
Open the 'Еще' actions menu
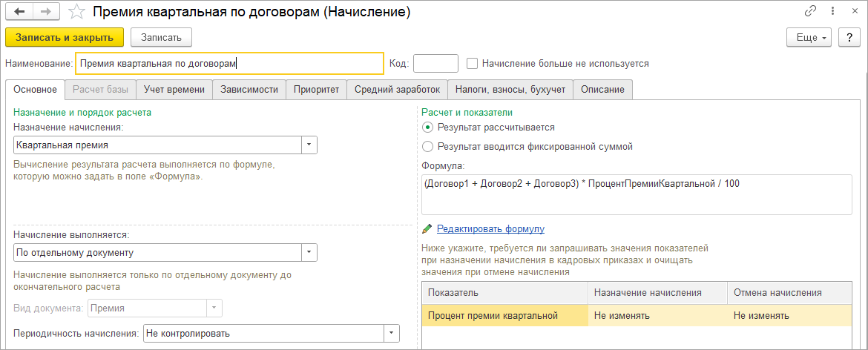pyautogui.click(x=811, y=37)
